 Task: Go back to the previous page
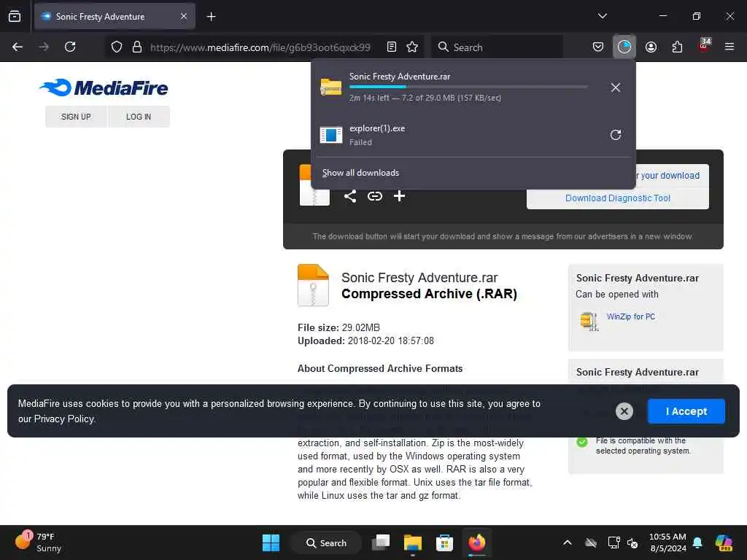(18, 47)
